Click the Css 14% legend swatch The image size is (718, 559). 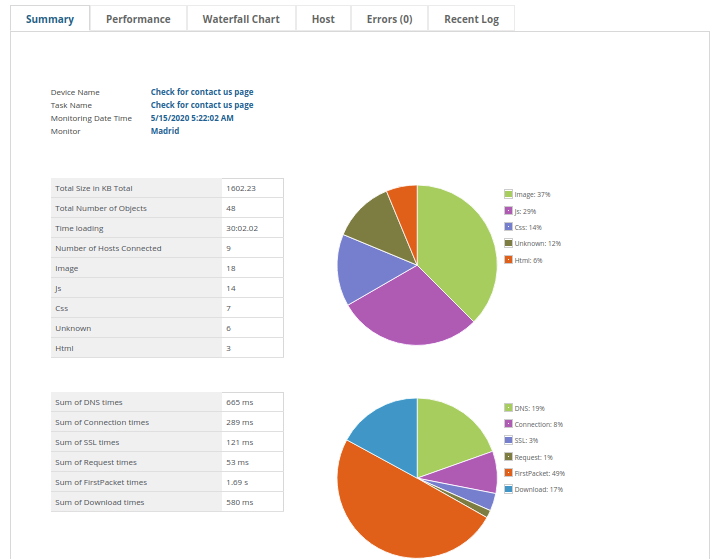click(508, 227)
